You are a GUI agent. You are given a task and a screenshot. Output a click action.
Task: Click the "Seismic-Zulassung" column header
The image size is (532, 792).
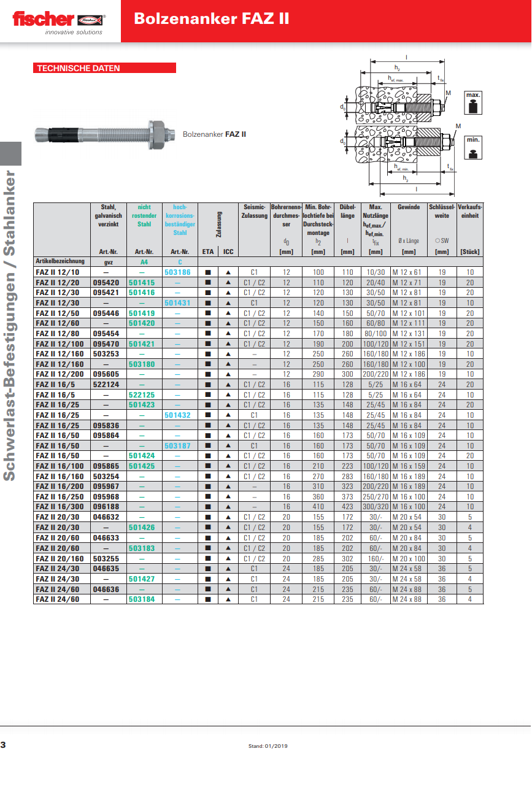[x=254, y=212]
